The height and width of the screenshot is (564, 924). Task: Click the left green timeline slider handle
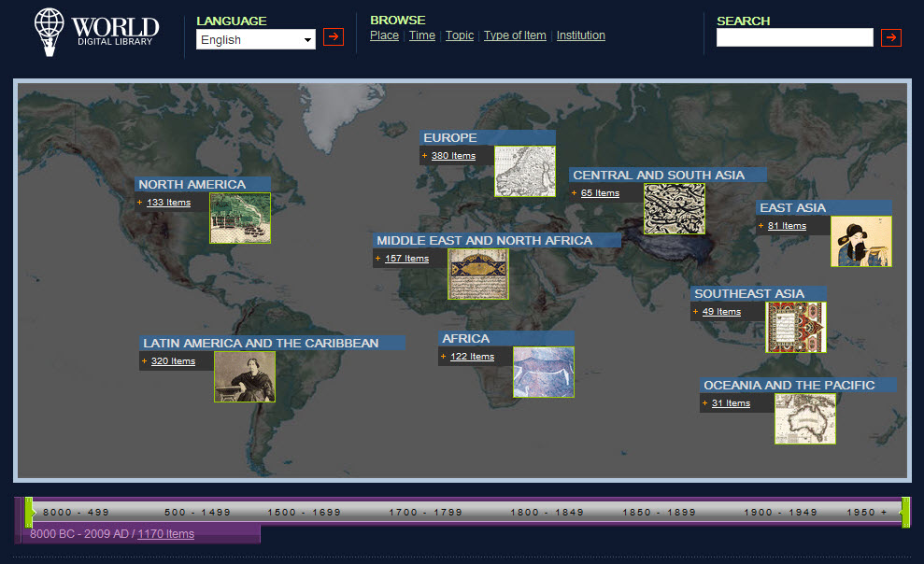29,512
